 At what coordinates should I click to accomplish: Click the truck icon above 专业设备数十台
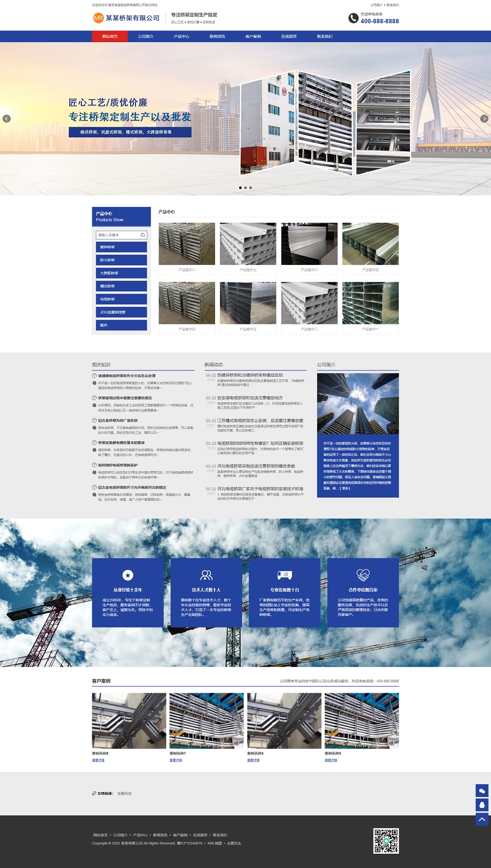tap(285, 575)
